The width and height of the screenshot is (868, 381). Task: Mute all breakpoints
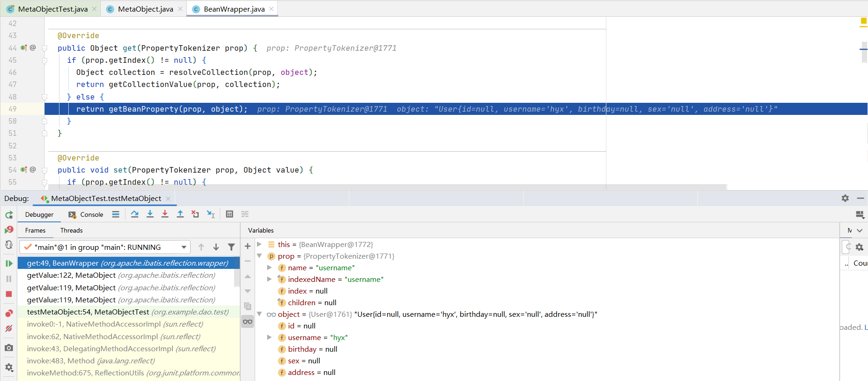click(x=9, y=328)
